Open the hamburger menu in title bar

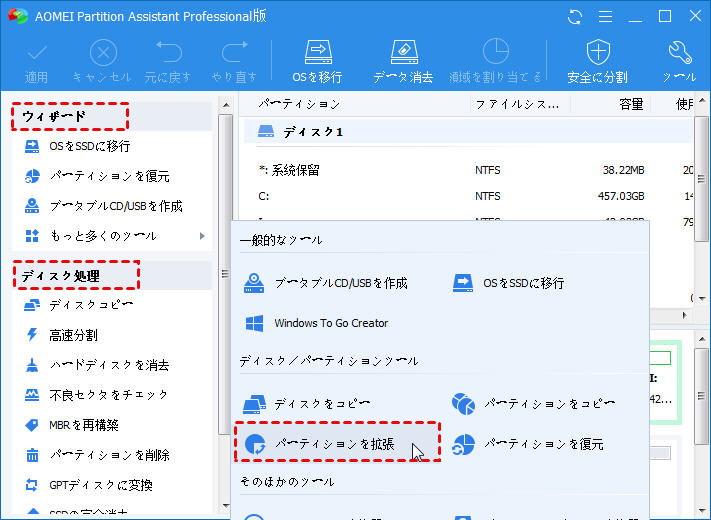(605, 17)
